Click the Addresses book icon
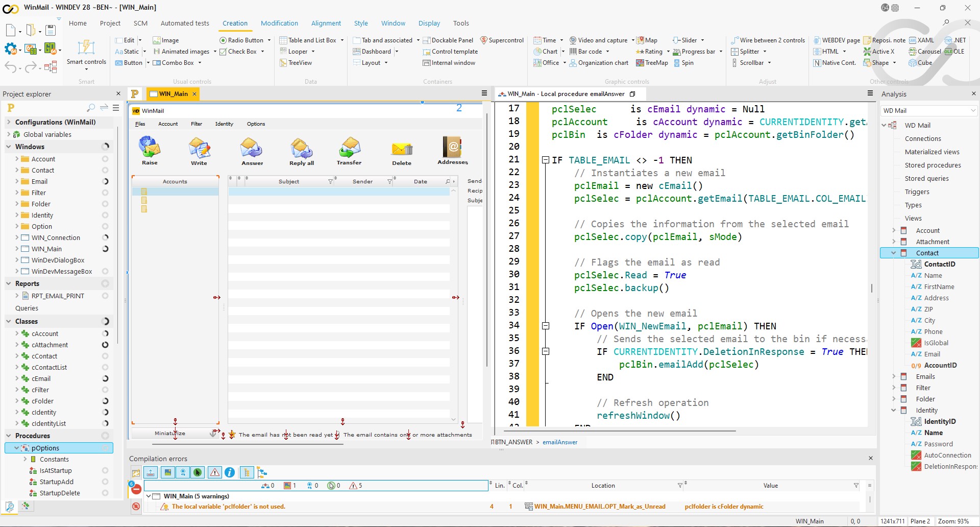The height and width of the screenshot is (527, 980). click(x=452, y=148)
